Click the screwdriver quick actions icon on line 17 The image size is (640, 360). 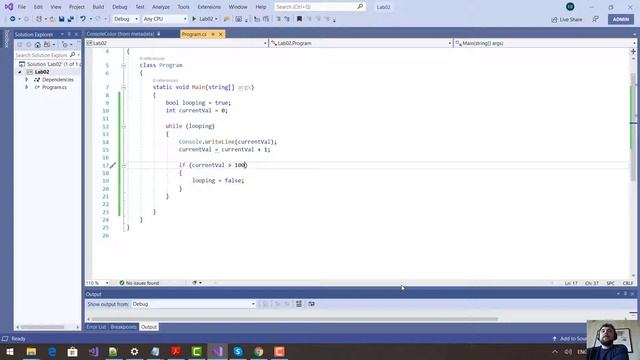click(x=113, y=165)
